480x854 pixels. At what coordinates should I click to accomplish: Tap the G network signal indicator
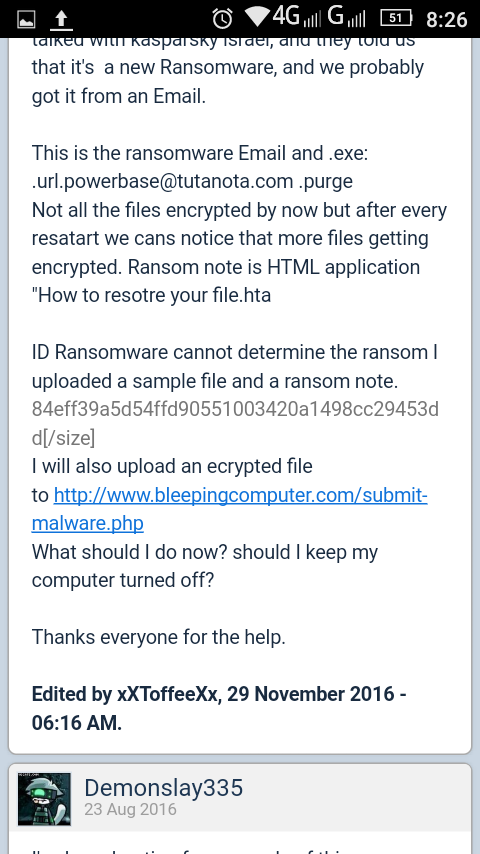[346, 18]
